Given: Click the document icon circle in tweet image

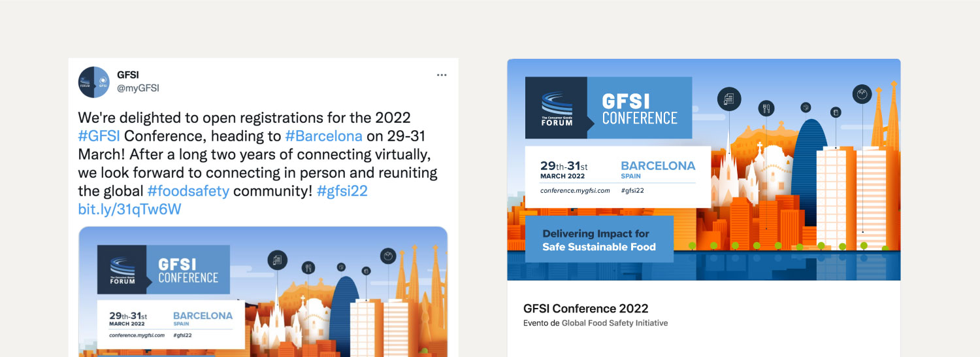Looking at the screenshot, I should coord(278,260).
